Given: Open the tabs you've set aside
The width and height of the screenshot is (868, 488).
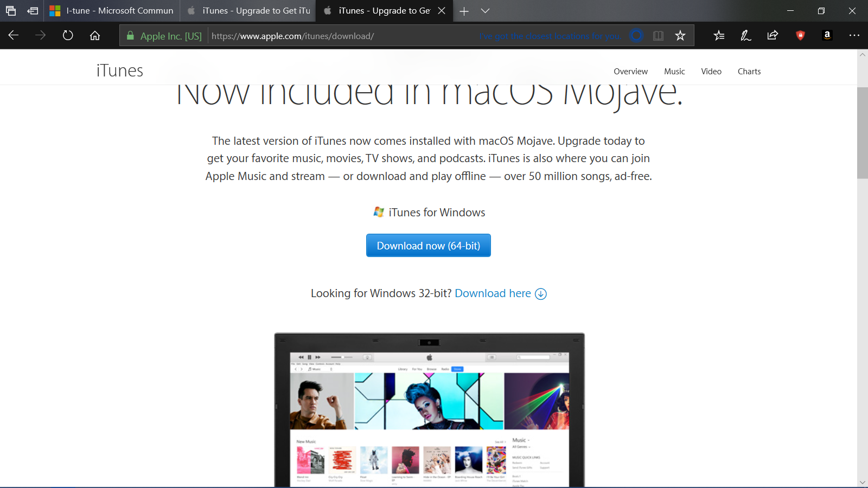Looking at the screenshot, I should 11,11.
